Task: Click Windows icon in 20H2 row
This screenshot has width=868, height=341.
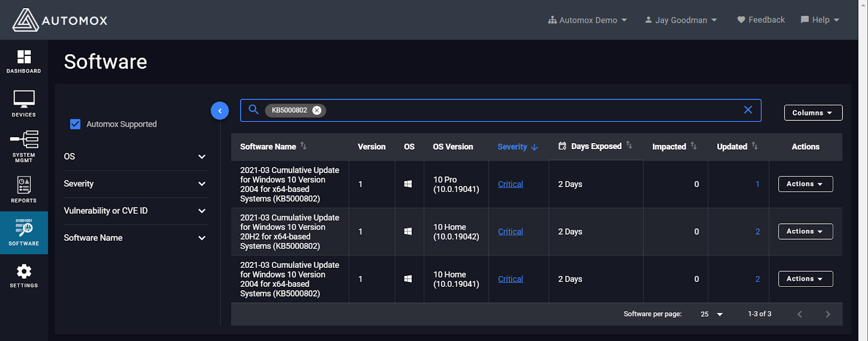Action: [x=408, y=231]
